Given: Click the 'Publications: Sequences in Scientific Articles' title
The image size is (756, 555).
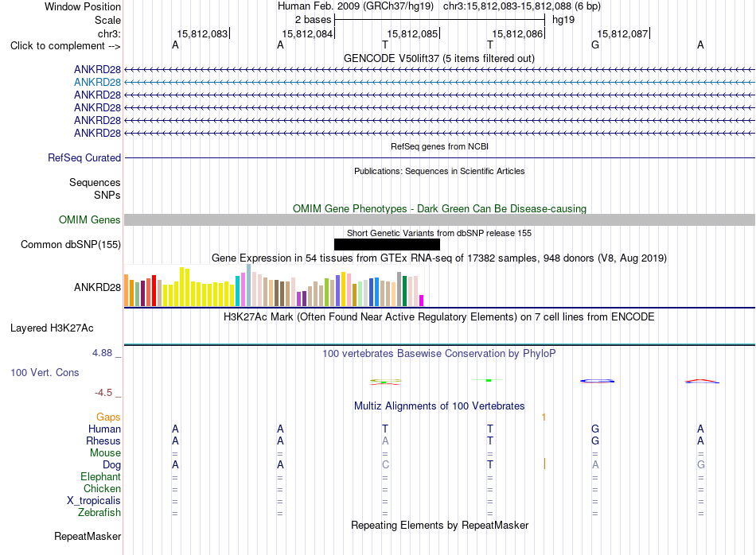Looking at the screenshot, I should tap(439, 171).
